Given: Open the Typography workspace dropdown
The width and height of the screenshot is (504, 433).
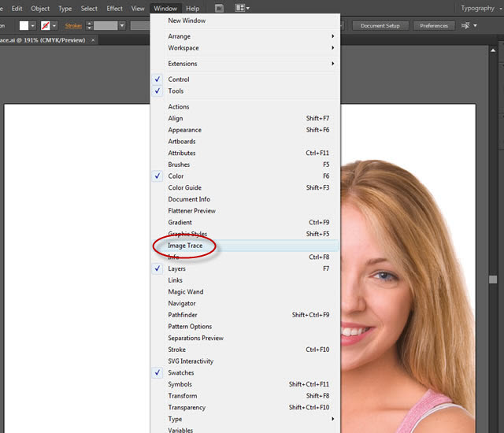Looking at the screenshot, I should [x=480, y=8].
